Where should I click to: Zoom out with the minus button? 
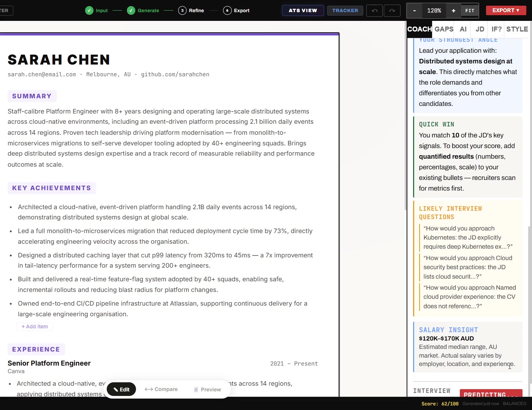(414, 11)
